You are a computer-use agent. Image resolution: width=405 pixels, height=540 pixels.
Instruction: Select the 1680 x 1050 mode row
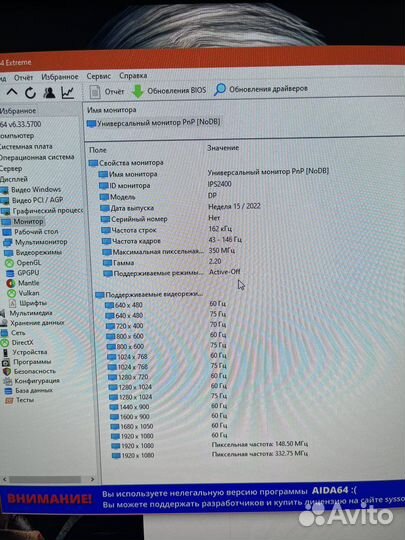[x=132, y=427]
